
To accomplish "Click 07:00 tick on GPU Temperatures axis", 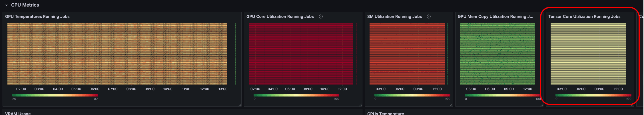I will pos(113,89).
